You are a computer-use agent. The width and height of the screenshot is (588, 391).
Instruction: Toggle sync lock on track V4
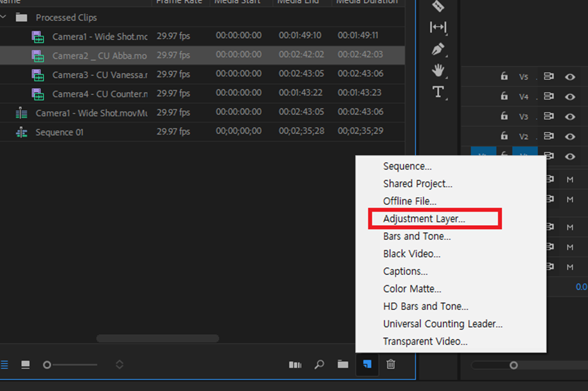pyautogui.click(x=549, y=96)
